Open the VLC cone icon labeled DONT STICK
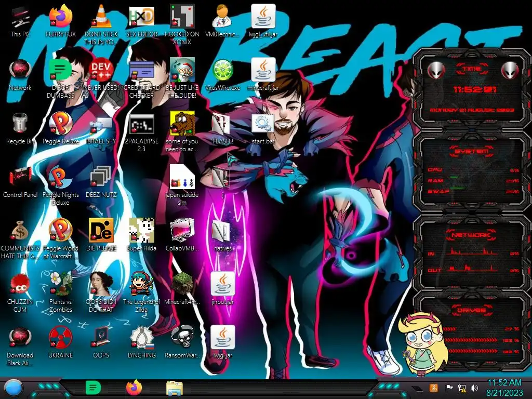Screen dimensions: 532x399 101,16
